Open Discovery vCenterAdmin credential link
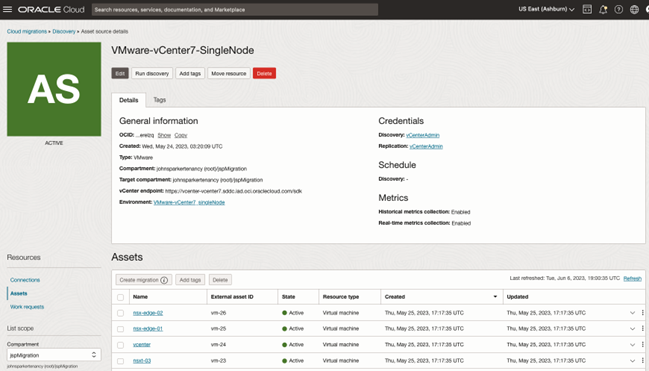The height and width of the screenshot is (371, 649). pos(423,135)
